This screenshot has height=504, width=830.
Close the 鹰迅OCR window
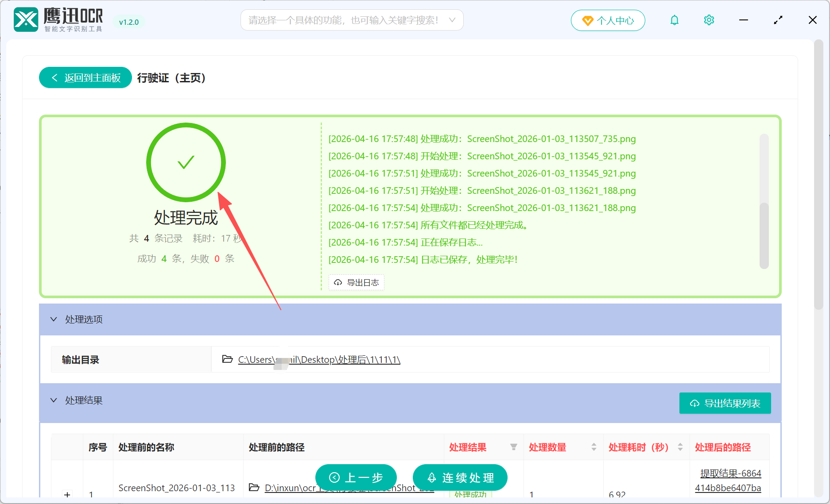tap(812, 20)
